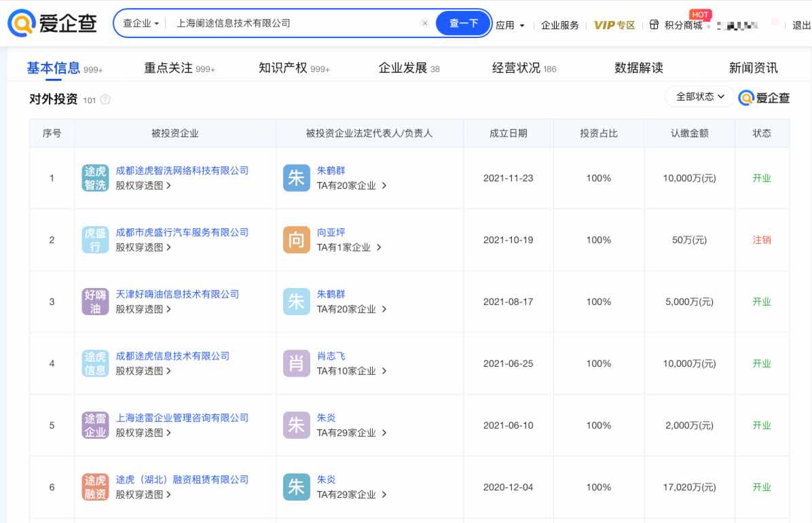Viewport: 812px width, 523px height.
Task: Click the 途虎融资 company logo icon
Action: 95,487
